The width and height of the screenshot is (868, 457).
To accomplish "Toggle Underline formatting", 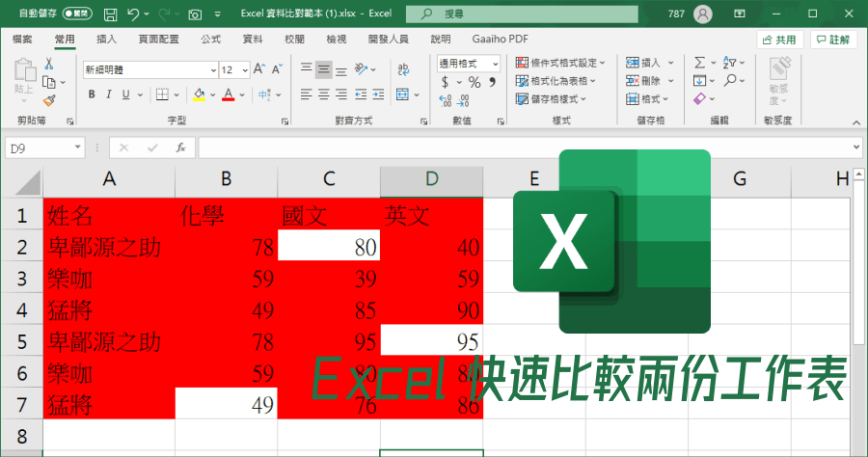I will [x=125, y=94].
